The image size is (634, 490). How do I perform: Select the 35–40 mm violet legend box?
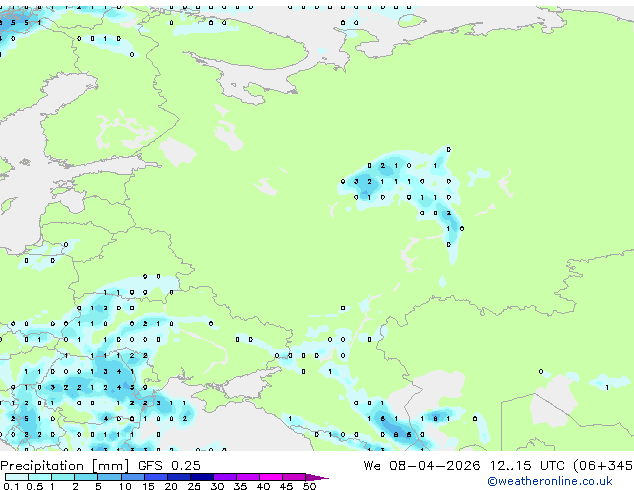pos(248,477)
